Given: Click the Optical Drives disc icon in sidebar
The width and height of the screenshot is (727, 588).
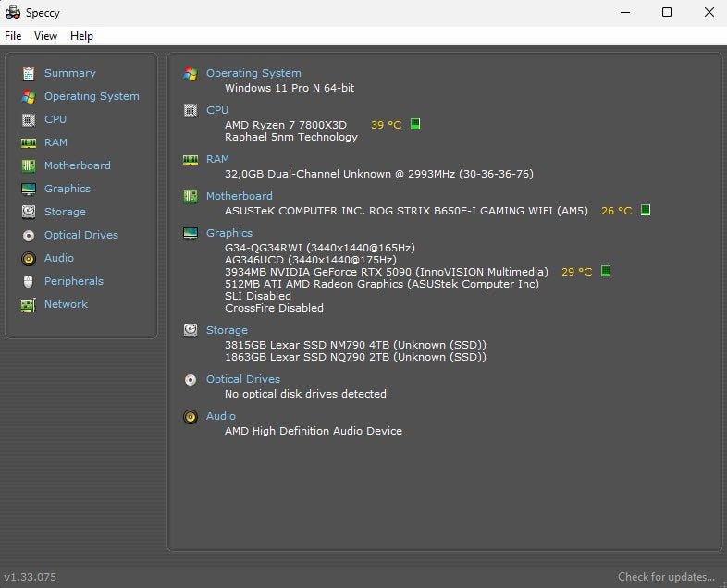Looking at the screenshot, I should point(28,235).
